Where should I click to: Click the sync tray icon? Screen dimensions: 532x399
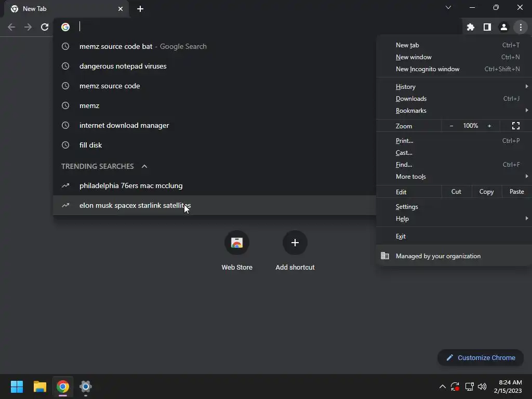455,387
